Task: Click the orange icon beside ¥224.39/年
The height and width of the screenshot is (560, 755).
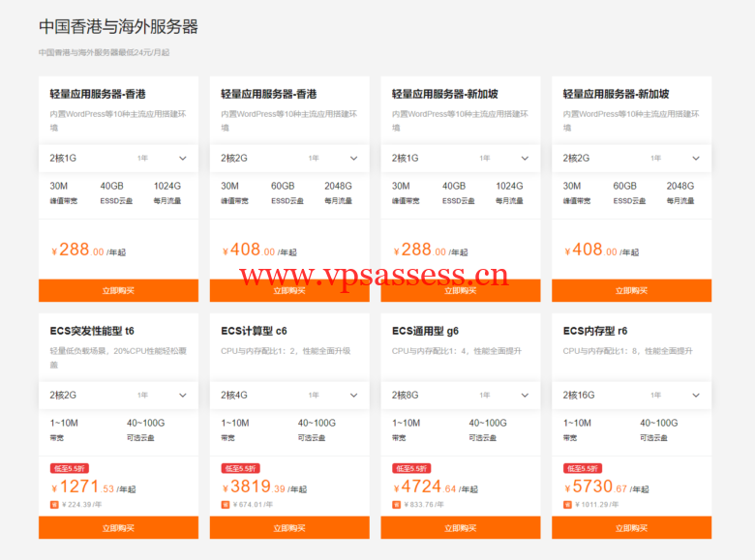Action: [x=54, y=504]
